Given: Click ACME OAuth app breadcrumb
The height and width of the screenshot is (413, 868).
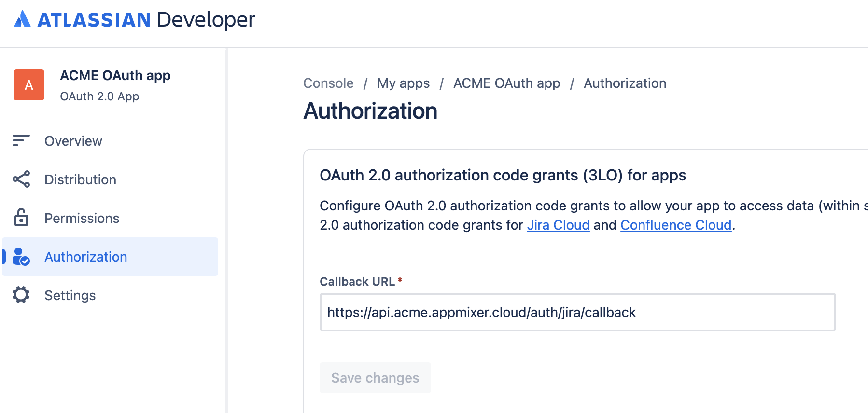Looking at the screenshot, I should (x=506, y=83).
